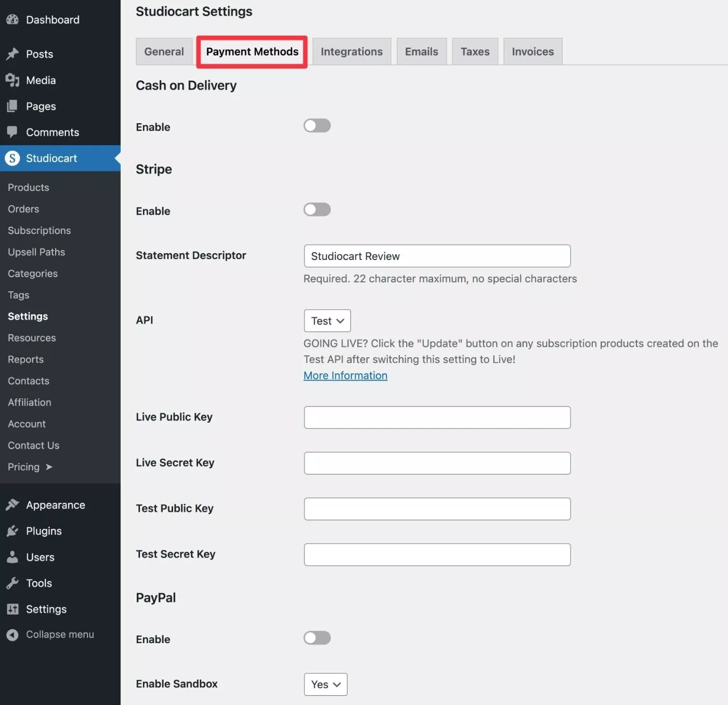Click the arrow icon beside Pricing
Viewport: 728px width, 705px height.
click(49, 467)
